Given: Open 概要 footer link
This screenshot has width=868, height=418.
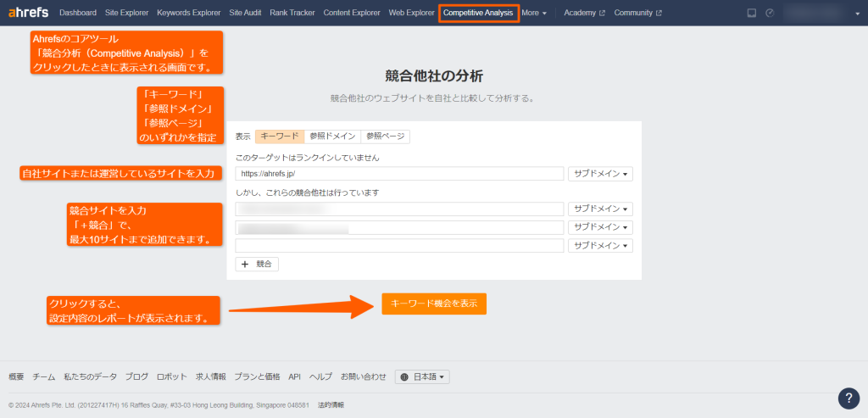Looking at the screenshot, I should 16,376.
